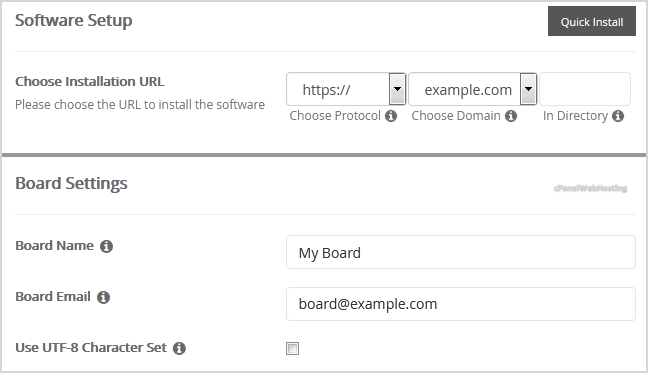Click the Software Setup heading

click(74, 20)
